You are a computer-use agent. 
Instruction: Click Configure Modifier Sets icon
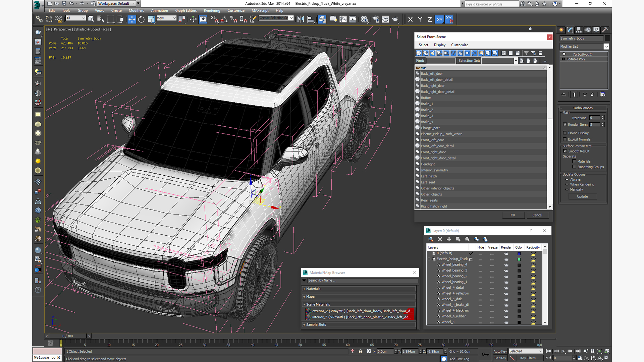pos(603,95)
